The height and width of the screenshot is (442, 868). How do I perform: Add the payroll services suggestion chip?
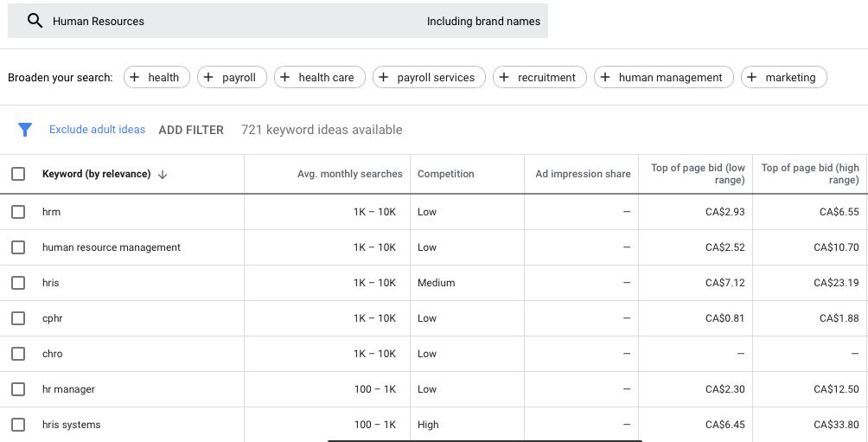pos(429,77)
